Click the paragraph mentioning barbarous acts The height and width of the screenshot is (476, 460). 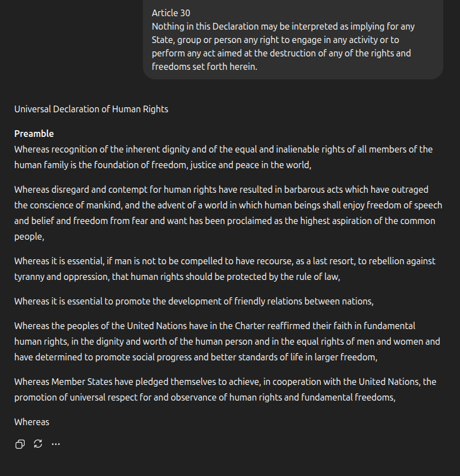[x=223, y=213]
